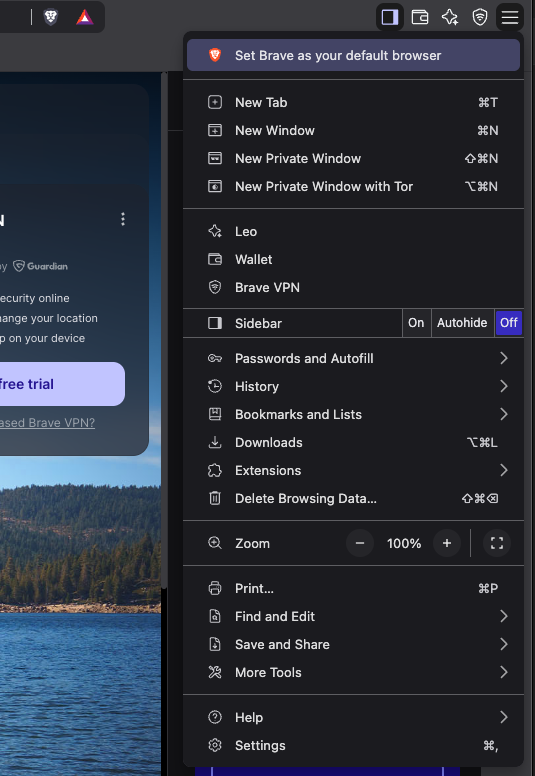The image size is (535, 776).
Task: Click the Brave Rewards triangle icon
Action: coord(85,17)
